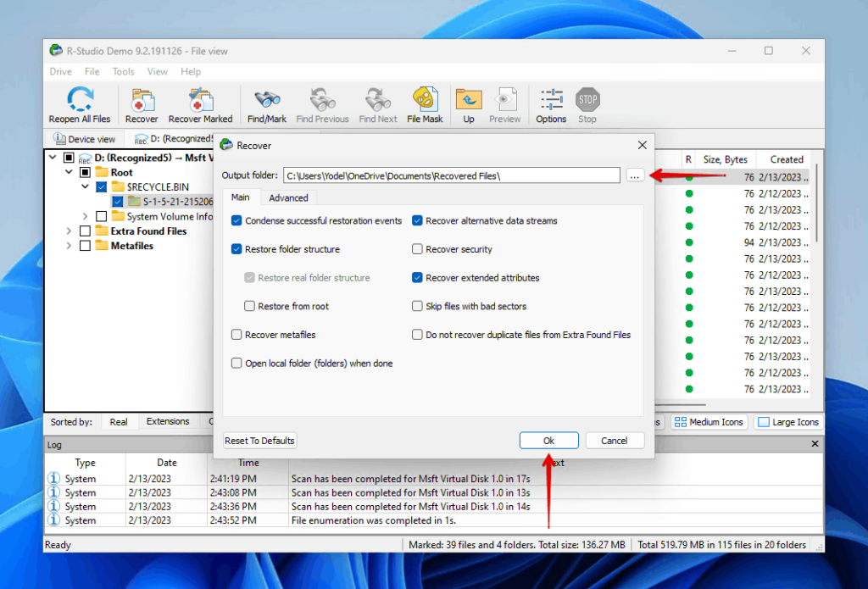Confirm recovery with the Ok button
The image size is (868, 589).
pos(548,440)
